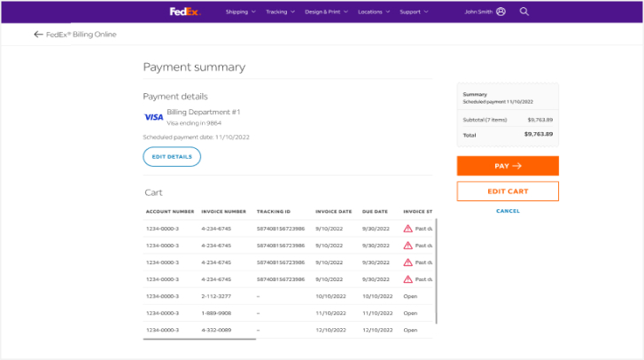The height and width of the screenshot is (360, 644).
Task: Click the EDIT DETAILS button
Action: point(172,157)
